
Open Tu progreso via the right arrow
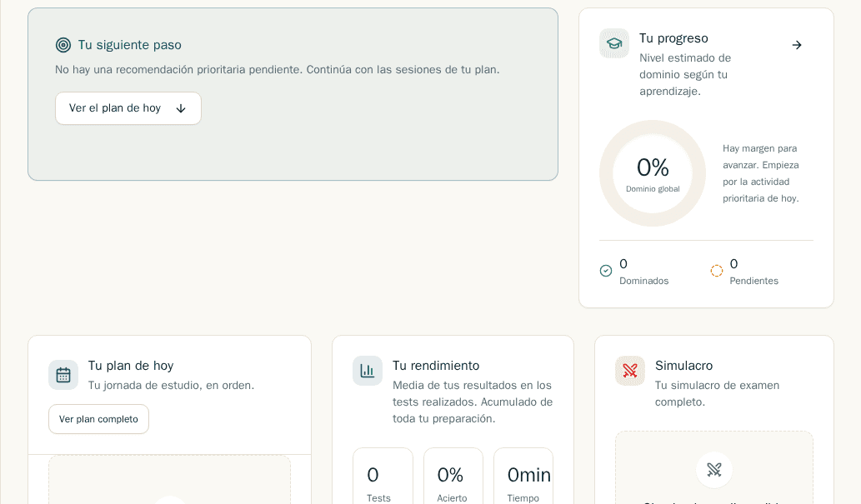[797, 45]
